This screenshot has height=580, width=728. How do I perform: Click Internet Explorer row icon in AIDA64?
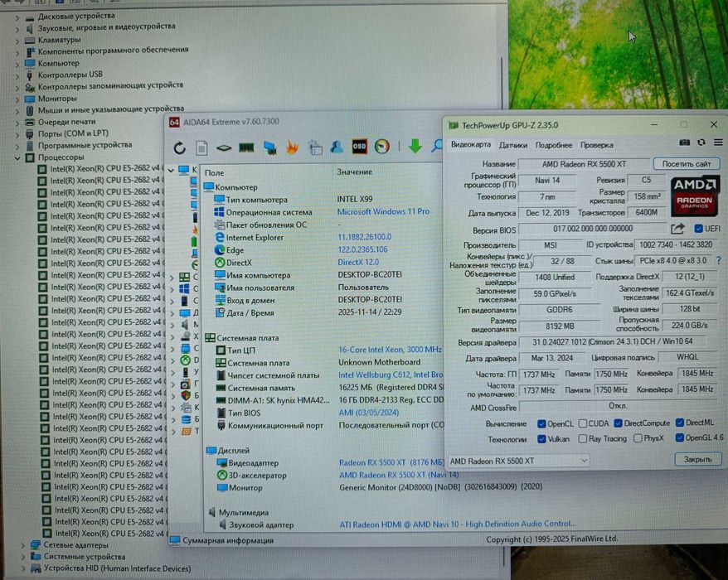pyautogui.click(x=220, y=237)
